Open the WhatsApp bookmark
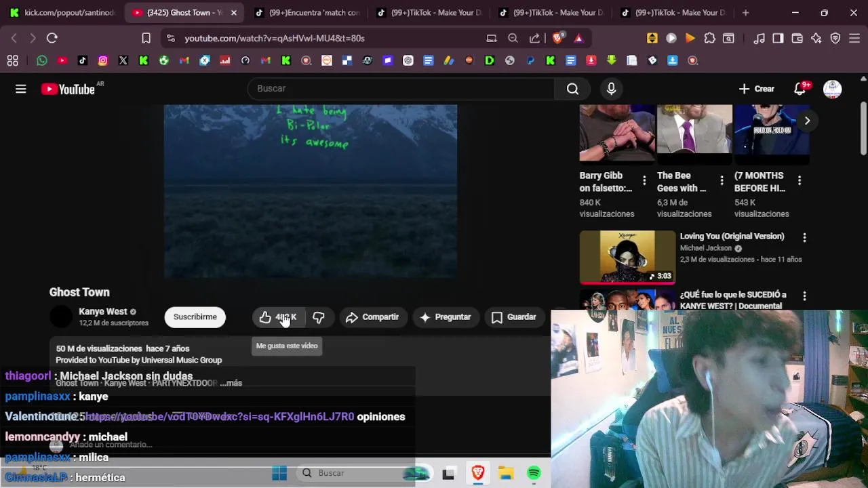 tap(42, 60)
